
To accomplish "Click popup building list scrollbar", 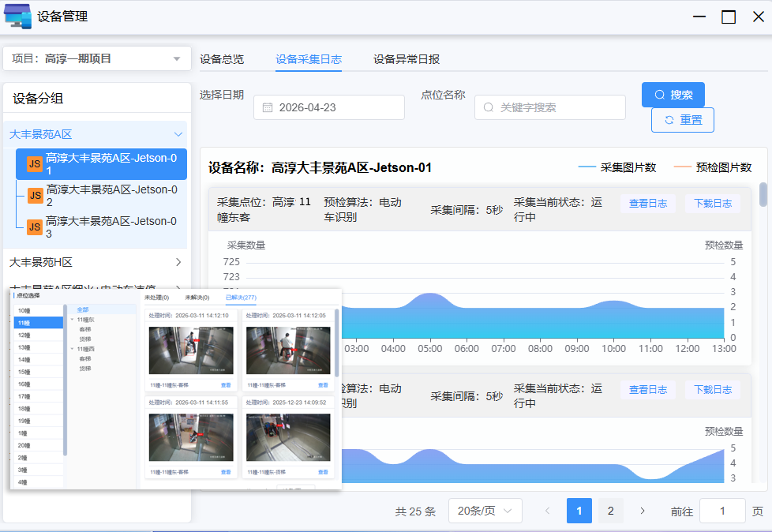I will pos(65,380).
